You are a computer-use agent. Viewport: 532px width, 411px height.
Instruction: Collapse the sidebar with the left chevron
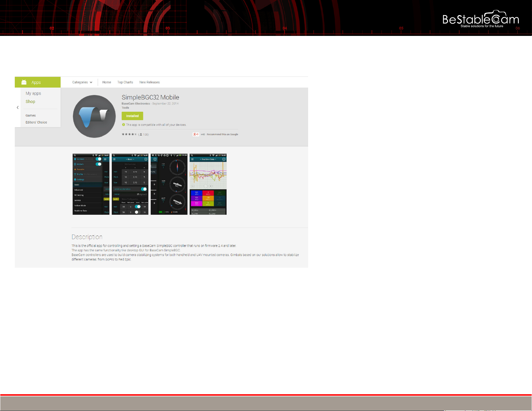point(18,107)
